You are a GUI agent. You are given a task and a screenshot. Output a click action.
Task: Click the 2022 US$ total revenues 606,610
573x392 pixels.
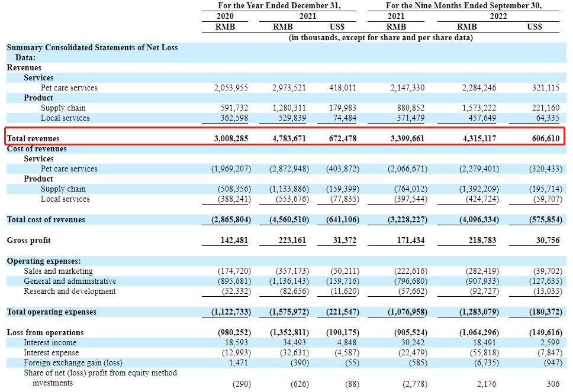[x=546, y=139]
